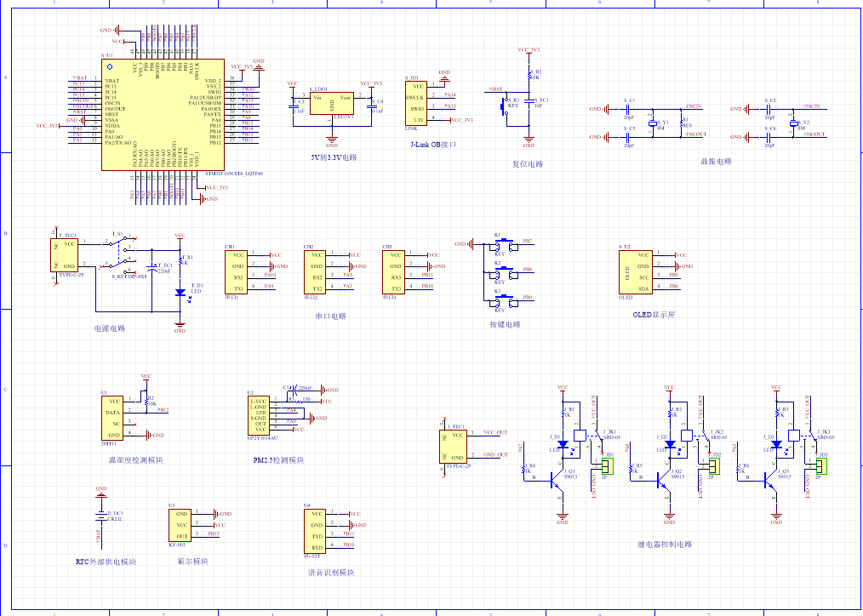Screen dimensions: 863x616
Task: Select the STM32F103C8T6 microcontroller chip
Action: [163, 115]
